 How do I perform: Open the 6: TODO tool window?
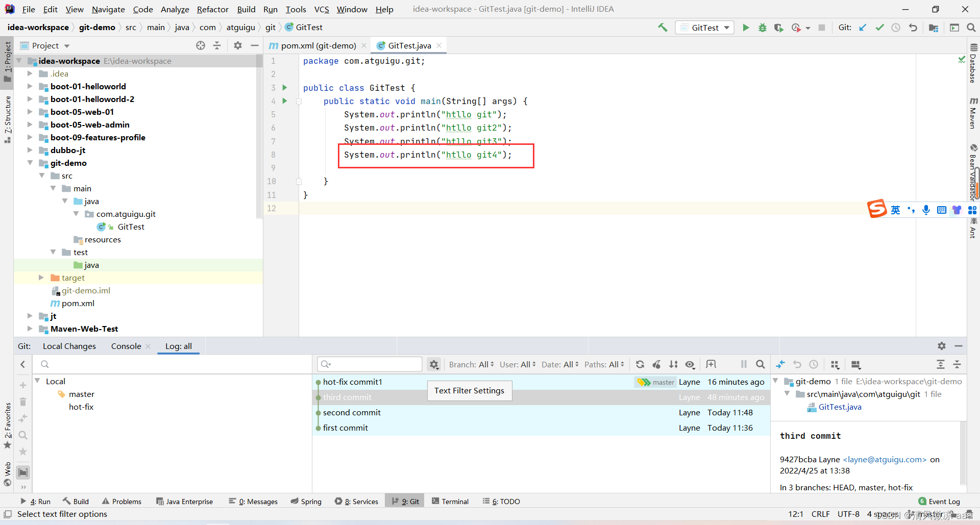[501, 502]
